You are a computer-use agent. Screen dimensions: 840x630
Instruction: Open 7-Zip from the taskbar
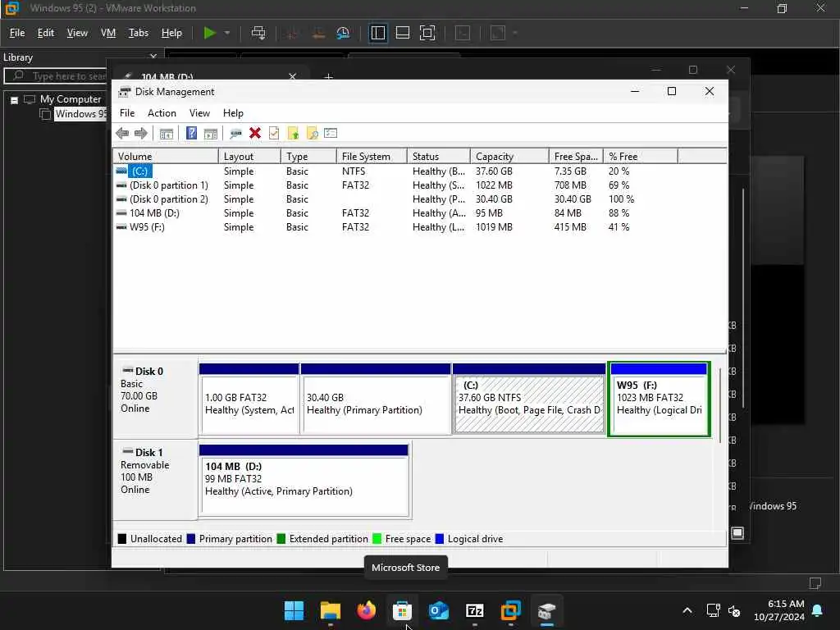coord(475,610)
